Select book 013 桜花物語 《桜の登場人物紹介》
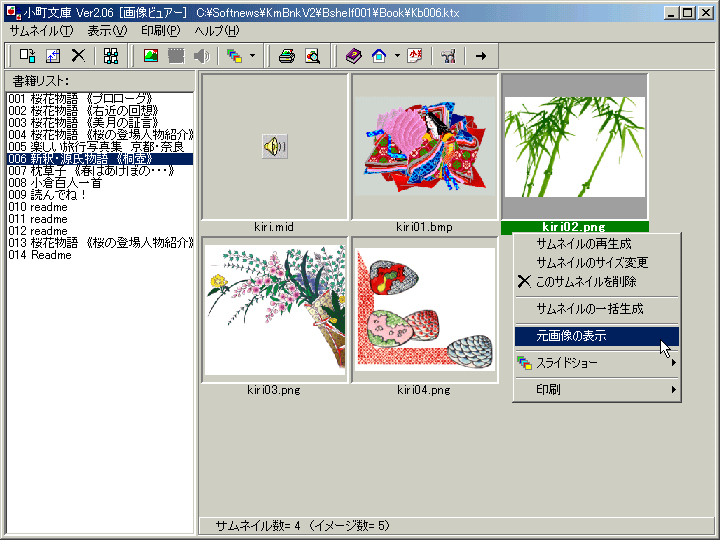Screen dimensions: 720x540 [100, 242]
